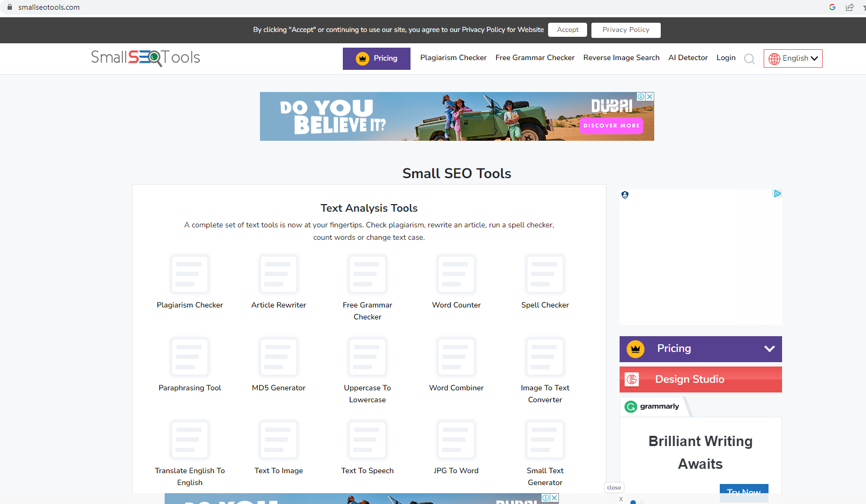The width and height of the screenshot is (866, 504).
Task: Open the Small Text Generator icon
Action: coord(545,440)
